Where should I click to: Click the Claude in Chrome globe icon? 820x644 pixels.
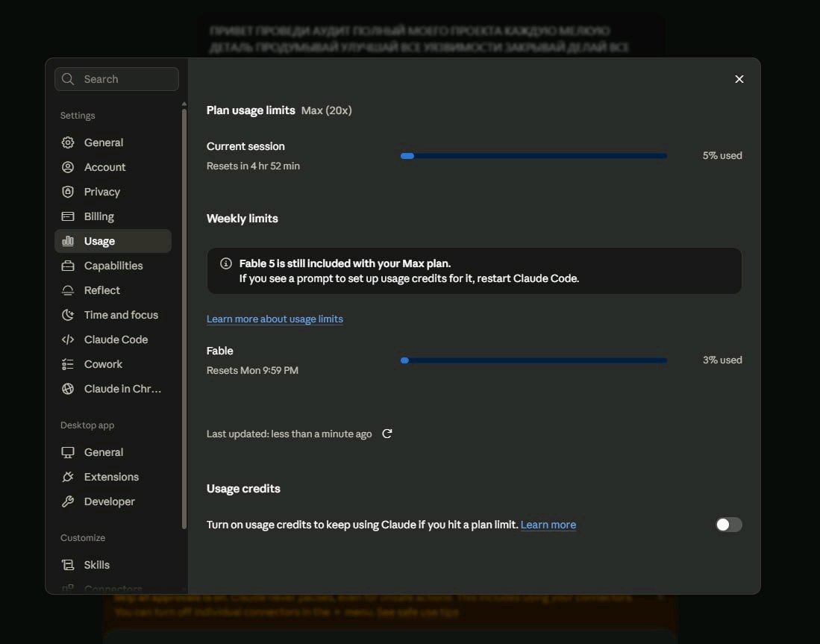coord(68,389)
